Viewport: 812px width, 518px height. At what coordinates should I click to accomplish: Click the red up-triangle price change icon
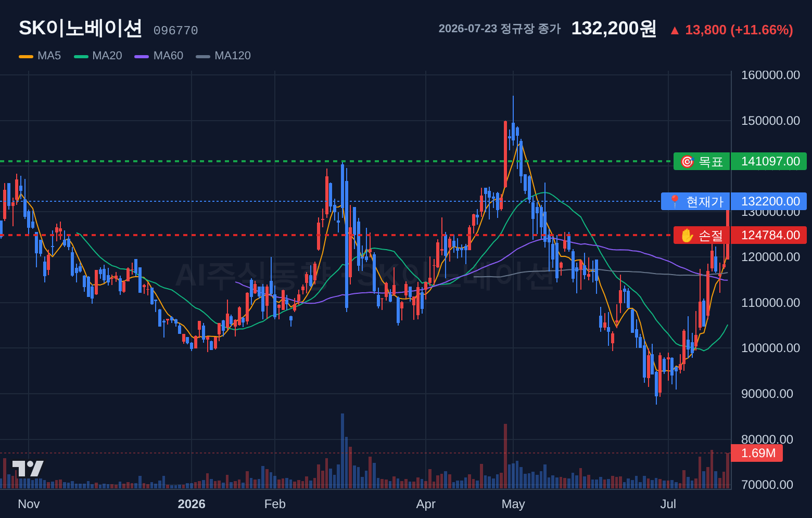[675, 31]
